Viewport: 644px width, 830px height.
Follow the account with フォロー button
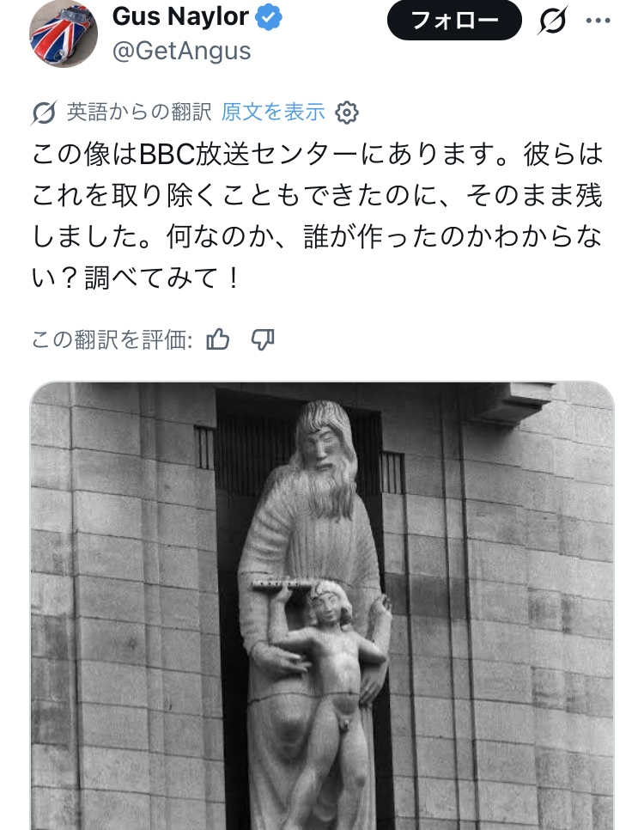(x=454, y=21)
